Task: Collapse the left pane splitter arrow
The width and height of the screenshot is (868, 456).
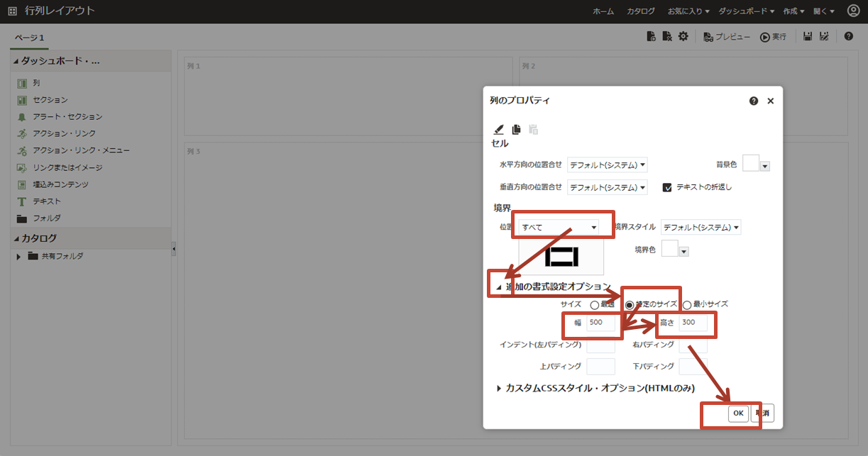Action: point(174,249)
